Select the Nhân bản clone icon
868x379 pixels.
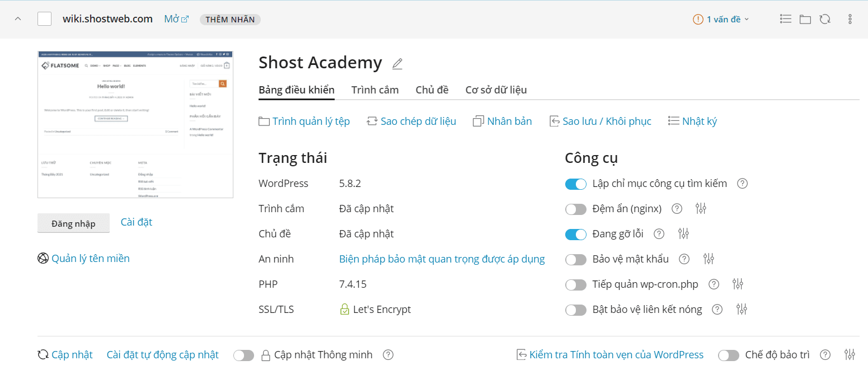pyautogui.click(x=478, y=120)
